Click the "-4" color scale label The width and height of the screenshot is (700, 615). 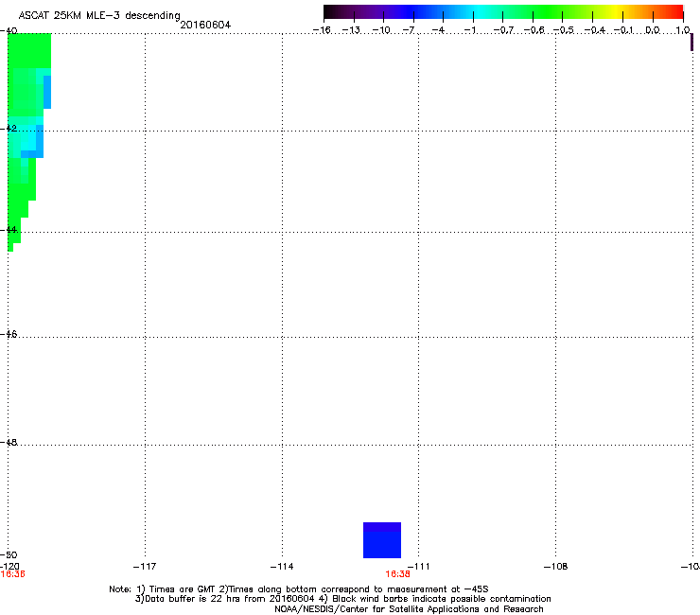438,30
